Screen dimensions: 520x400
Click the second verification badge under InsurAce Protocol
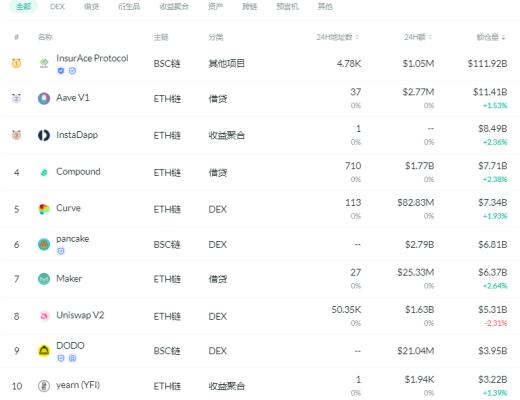(x=72, y=71)
